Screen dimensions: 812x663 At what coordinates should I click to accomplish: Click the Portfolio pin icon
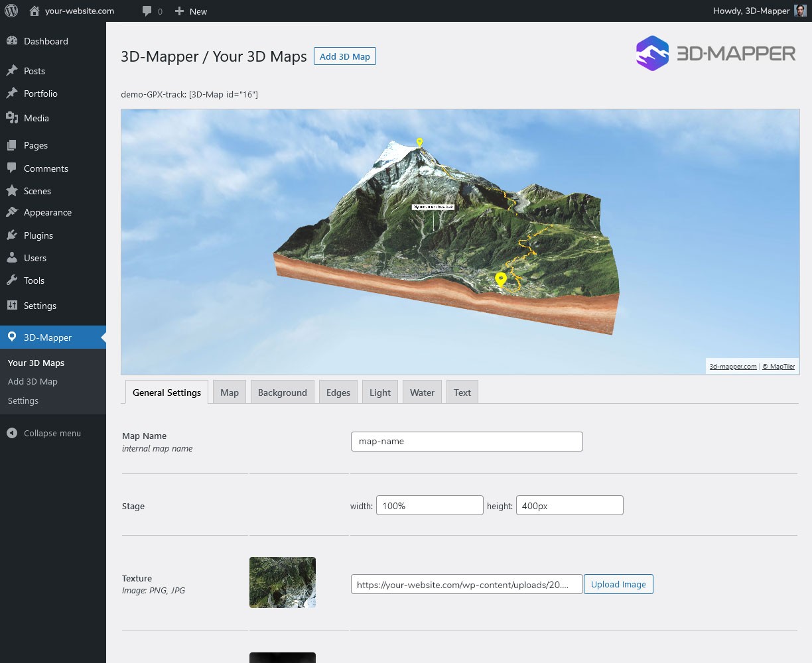[x=12, y=93]
